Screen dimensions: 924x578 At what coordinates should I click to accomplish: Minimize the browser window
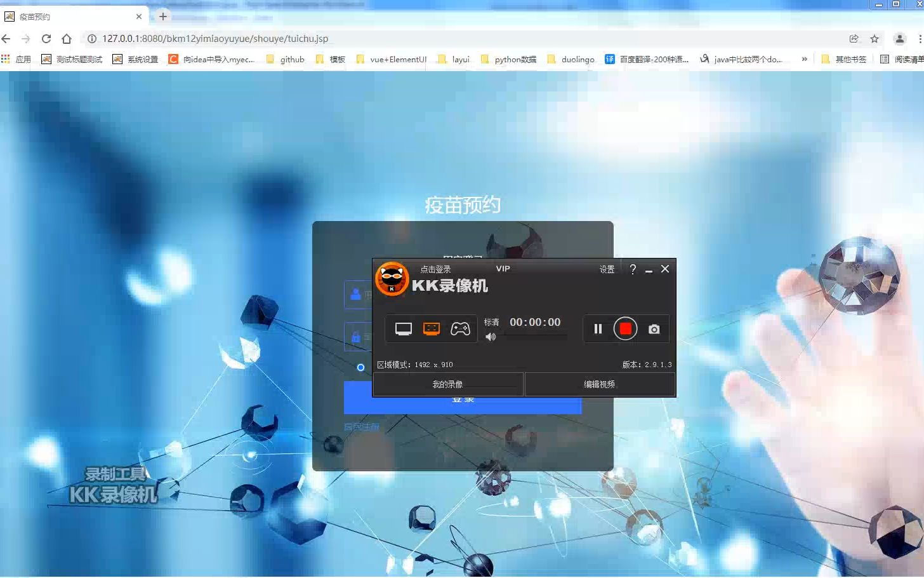tap(879, 4)
